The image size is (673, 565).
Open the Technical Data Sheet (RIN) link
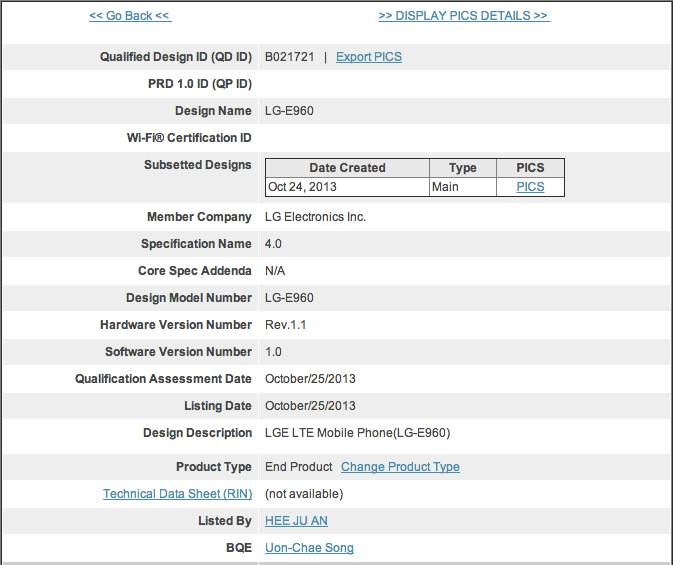(177, 494)
